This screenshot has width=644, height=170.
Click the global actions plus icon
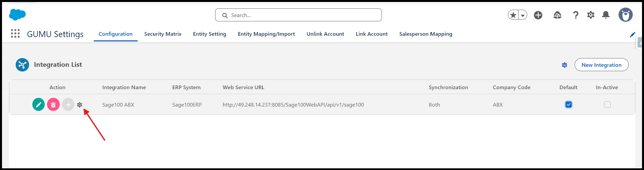(538, 15)
